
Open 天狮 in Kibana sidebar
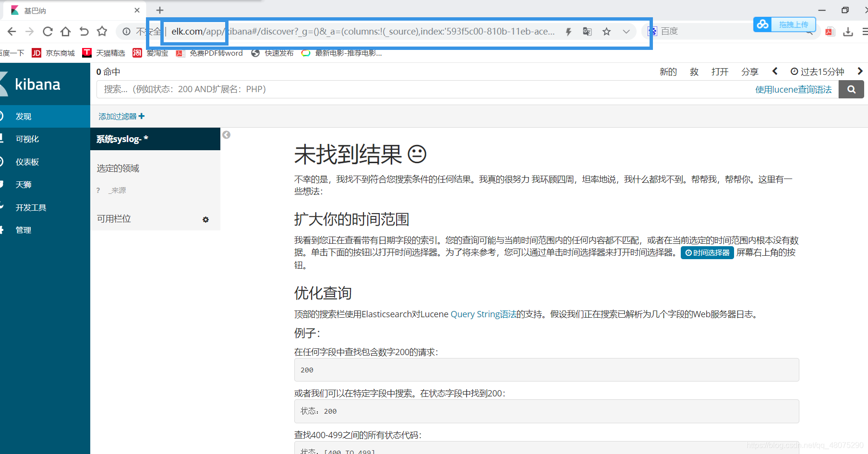point(45,185)
